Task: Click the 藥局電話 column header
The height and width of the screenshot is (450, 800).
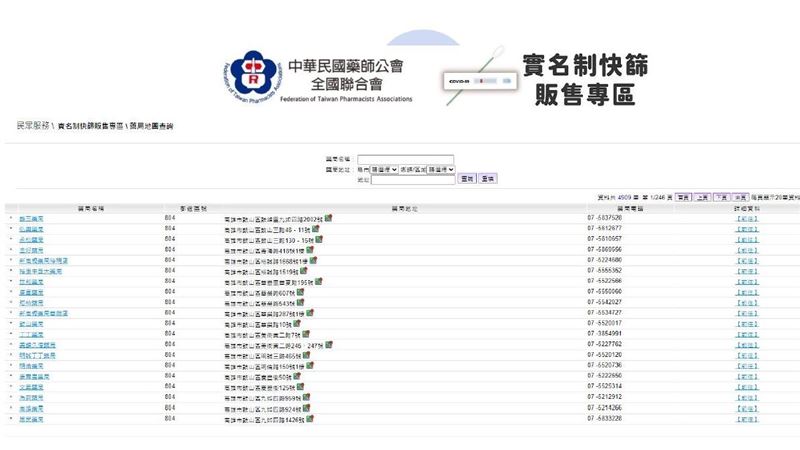Action: [630, 209]
